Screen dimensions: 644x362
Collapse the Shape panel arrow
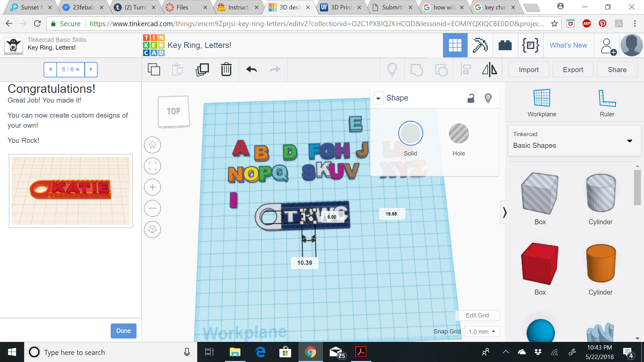tap(378, 98)
